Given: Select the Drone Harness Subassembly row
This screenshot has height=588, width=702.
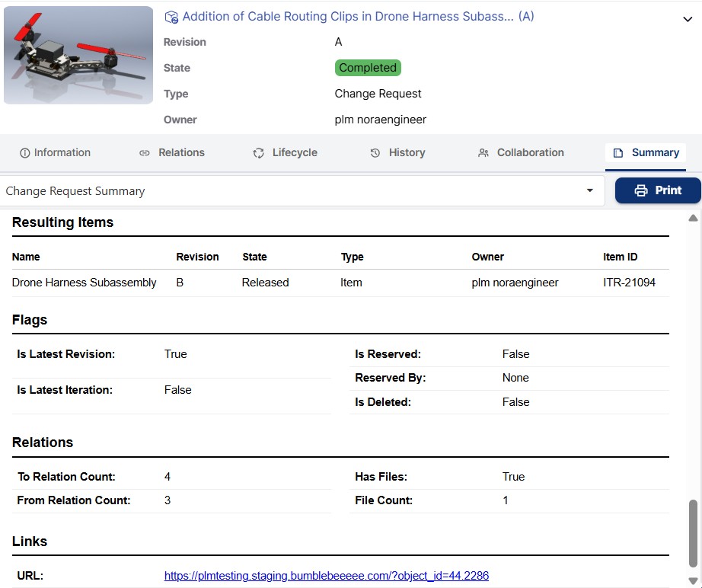Looking at the screenshot, I should pyautogui.click(x=85, y=283).
